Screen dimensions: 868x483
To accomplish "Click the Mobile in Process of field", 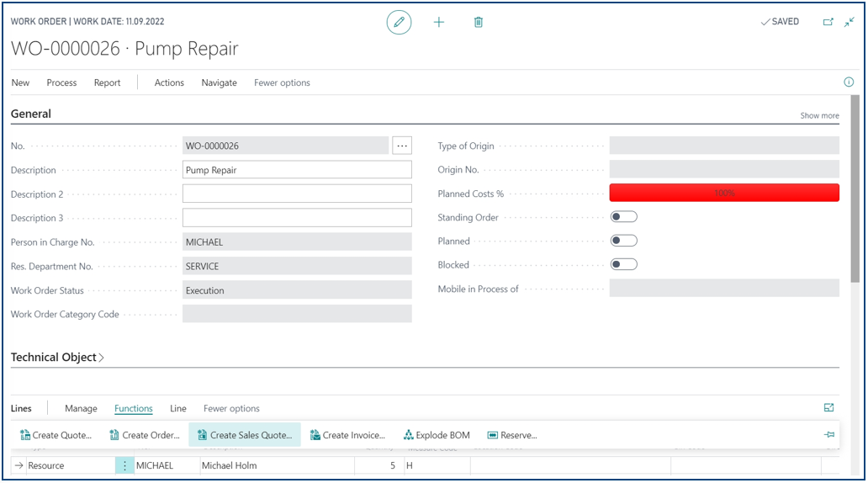I will [x=724, y=288].
